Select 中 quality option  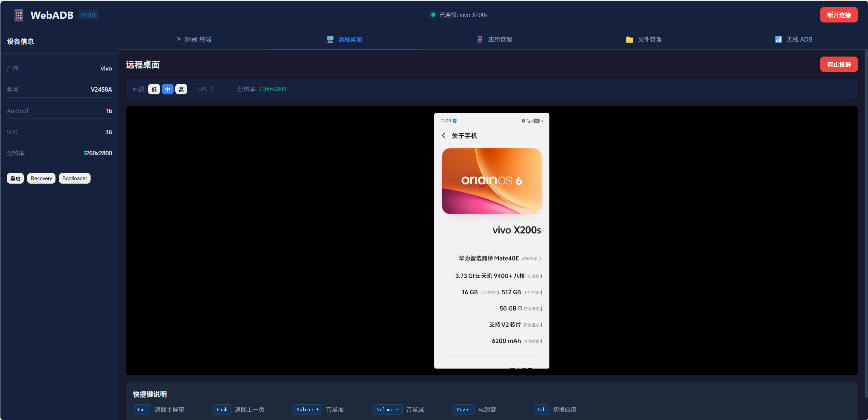click(167, 89)
